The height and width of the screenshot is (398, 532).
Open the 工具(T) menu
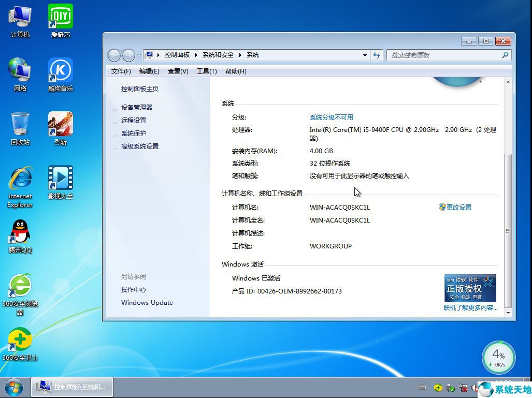point(207,71)
